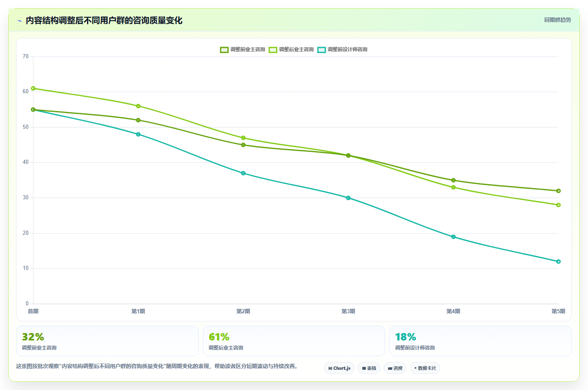Toggle the 调整前设计师咨询 legend series

click(x=342, y=50)
